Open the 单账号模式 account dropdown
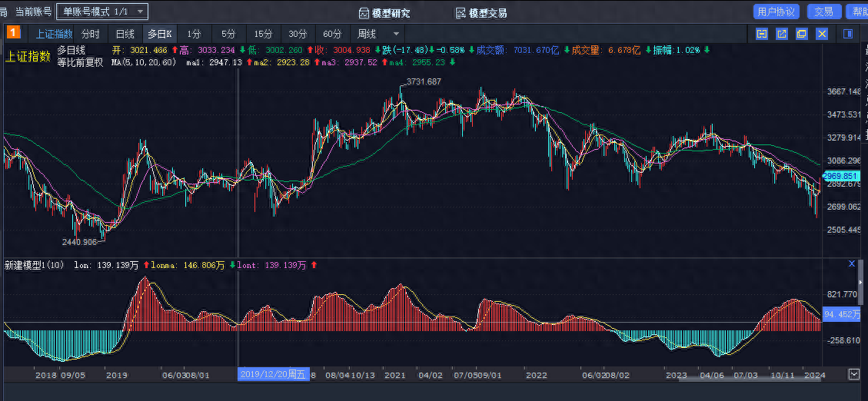This screenshot has width=868, height=401. (103, 12)
